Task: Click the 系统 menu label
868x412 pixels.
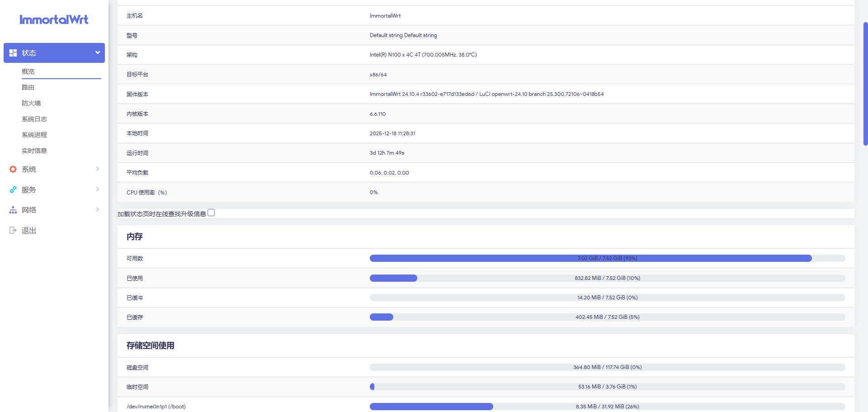Action: (29, 169)
